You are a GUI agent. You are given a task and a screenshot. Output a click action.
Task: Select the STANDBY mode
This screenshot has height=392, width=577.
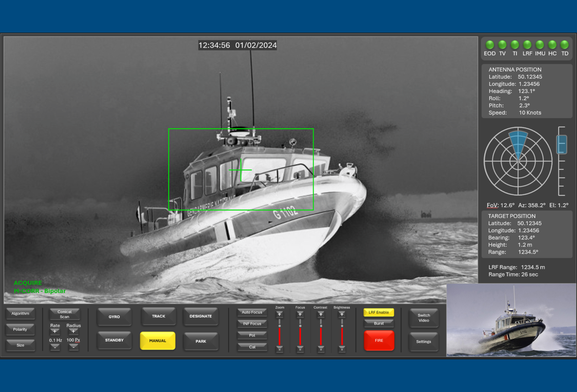click(x=114, y=340)
